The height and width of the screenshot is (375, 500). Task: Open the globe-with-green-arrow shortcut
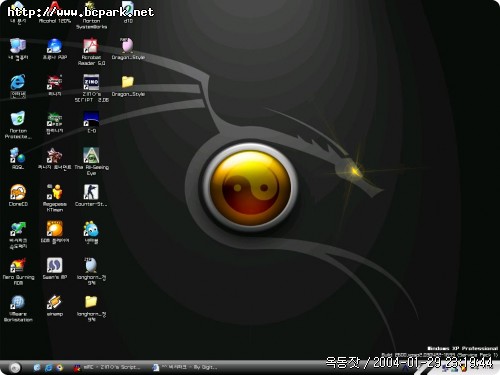pos(18,235)
